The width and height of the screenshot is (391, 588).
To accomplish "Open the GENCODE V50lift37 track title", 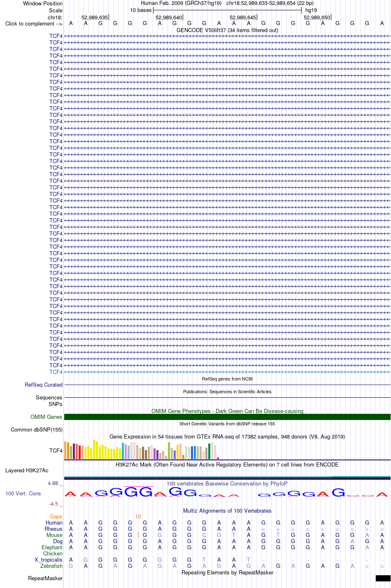I will [227, 30].
